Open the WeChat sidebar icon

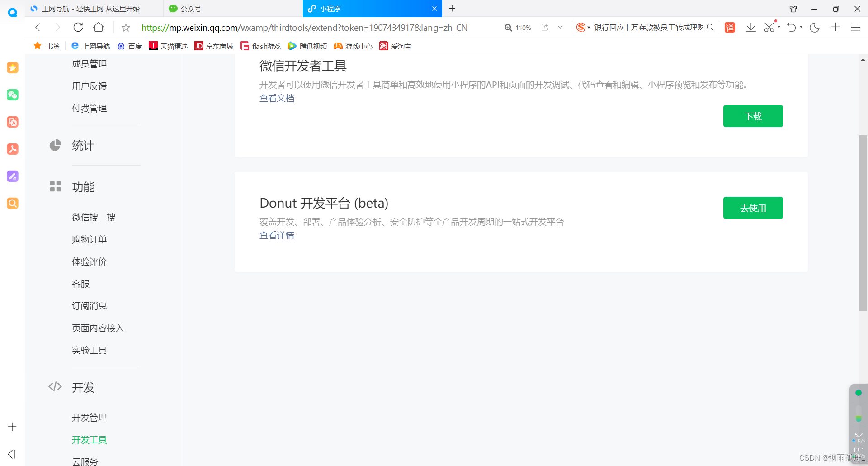[x=13, y=95]
